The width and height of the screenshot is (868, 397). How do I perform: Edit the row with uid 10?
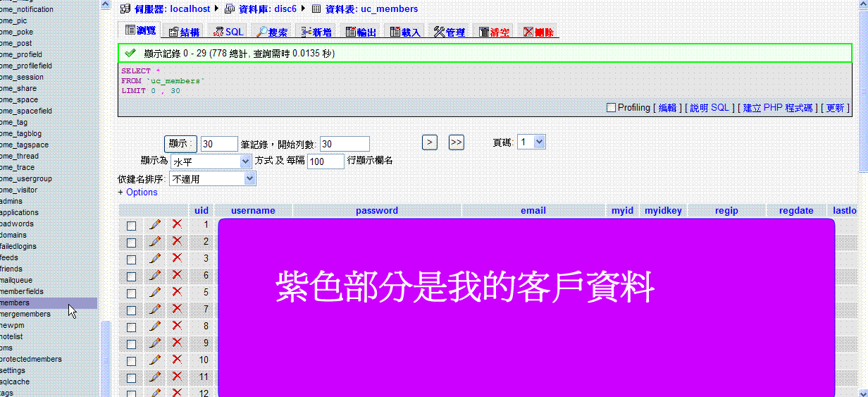[x=155, y=360]
